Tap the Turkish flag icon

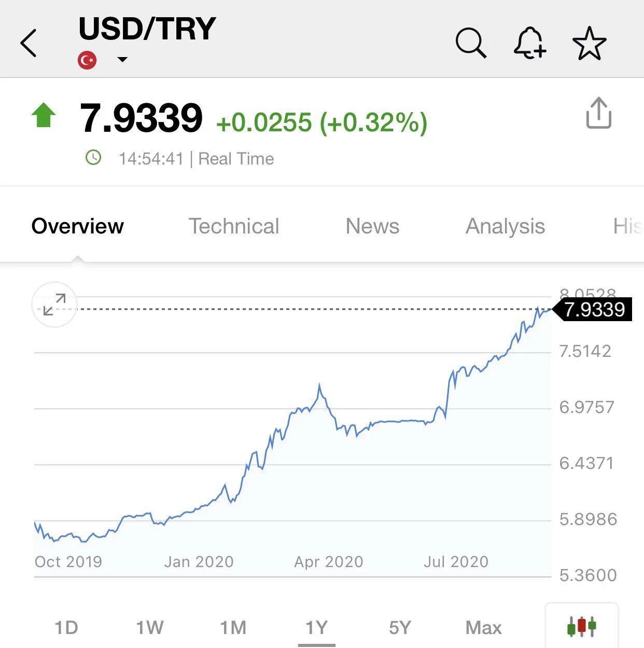[x=87, y=60]
